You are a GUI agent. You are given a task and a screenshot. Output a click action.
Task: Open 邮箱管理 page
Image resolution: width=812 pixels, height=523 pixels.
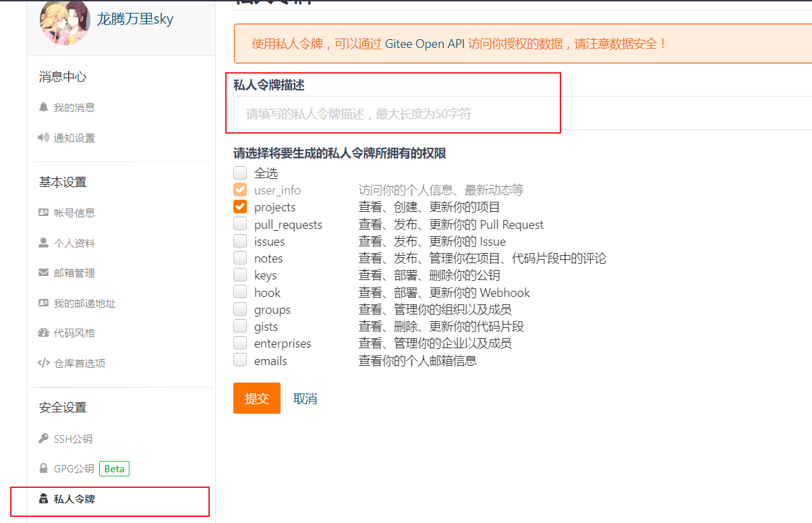74,273
